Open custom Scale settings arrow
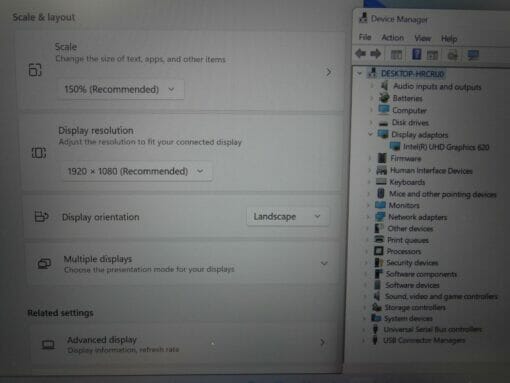 [329, 72]
